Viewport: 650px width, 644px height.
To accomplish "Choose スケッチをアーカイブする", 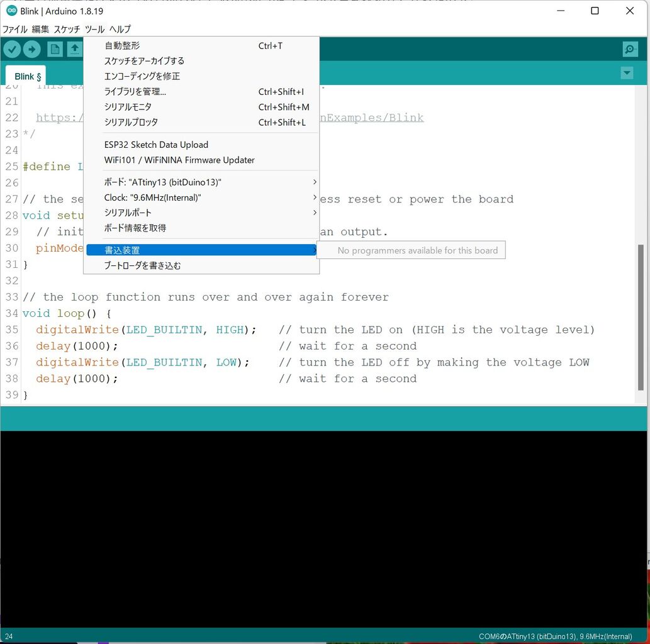I will [x=202, y=61].
